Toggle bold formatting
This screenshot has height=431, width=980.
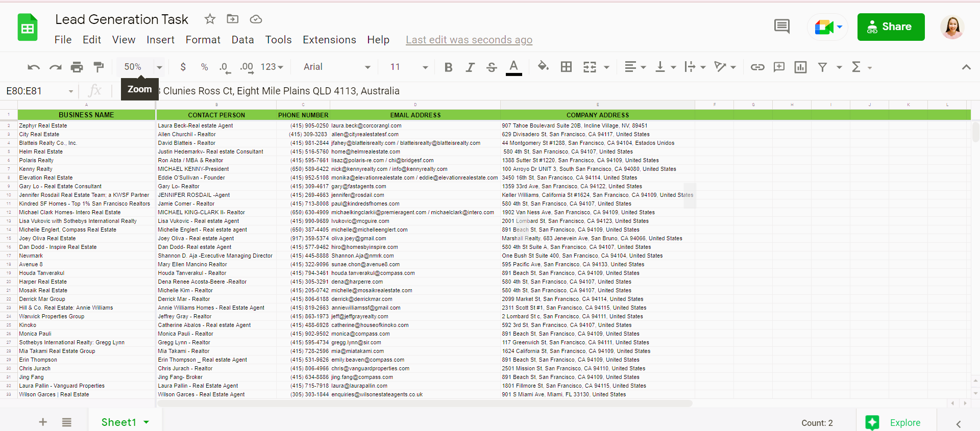(x=449, y=67)
